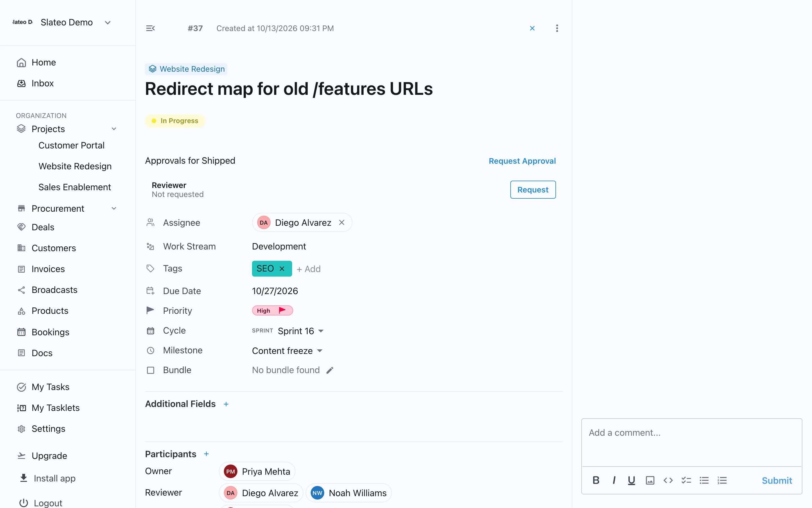
Task: Open Sales Enablement project
Action: coord(74,187)
